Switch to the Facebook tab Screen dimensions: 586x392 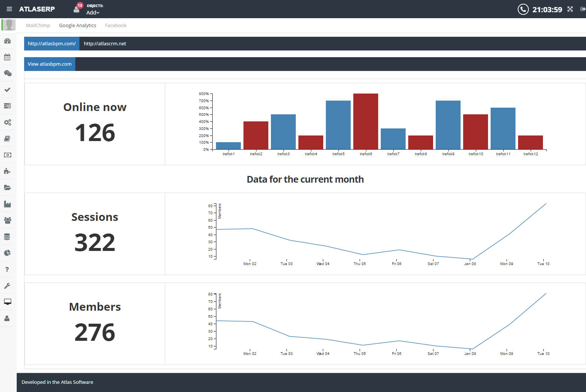[116, 25]
